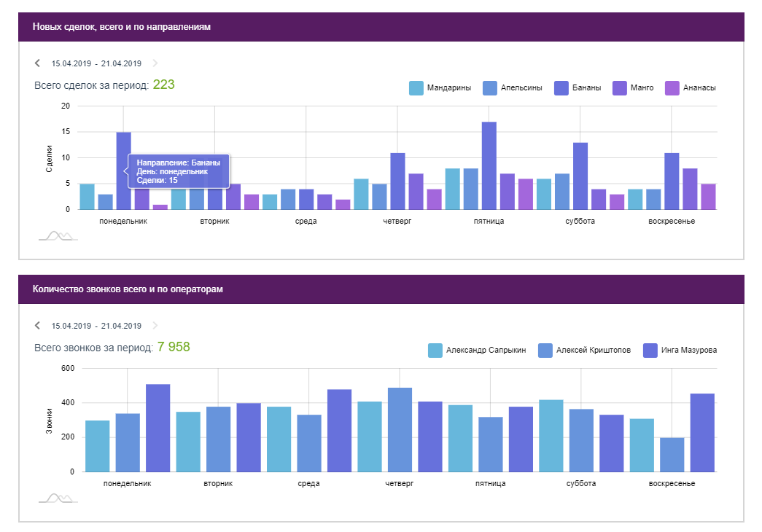This screenshot has height=532, width=762.
Task: Toggle the Мандарины series in the legend
Action: 440,88
